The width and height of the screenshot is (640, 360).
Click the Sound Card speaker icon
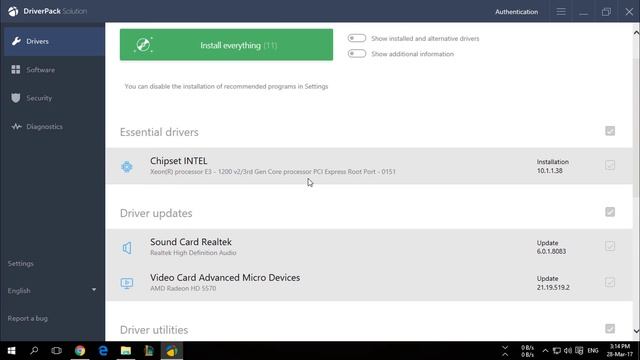pyautogui.click(x=127, y=247)
